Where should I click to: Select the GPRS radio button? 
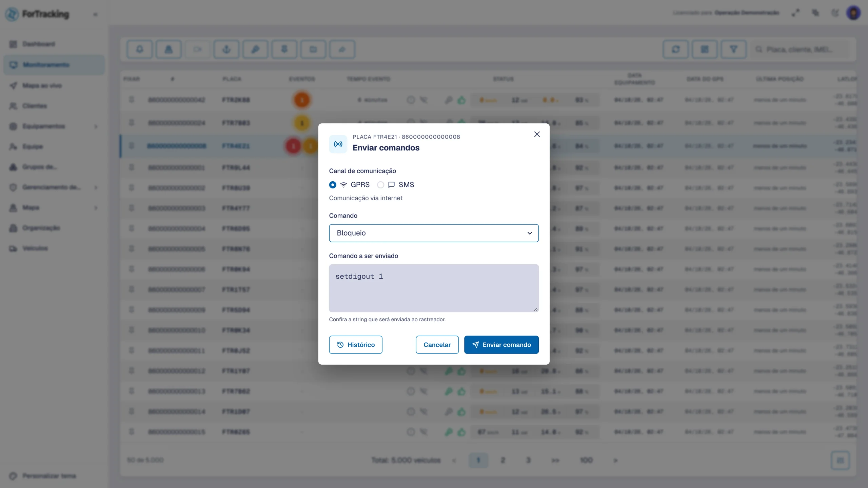pos(333,185)
